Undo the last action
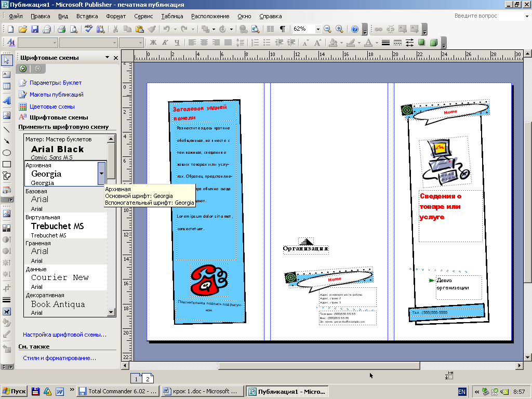The image size is (532, 399). point(167,29)
